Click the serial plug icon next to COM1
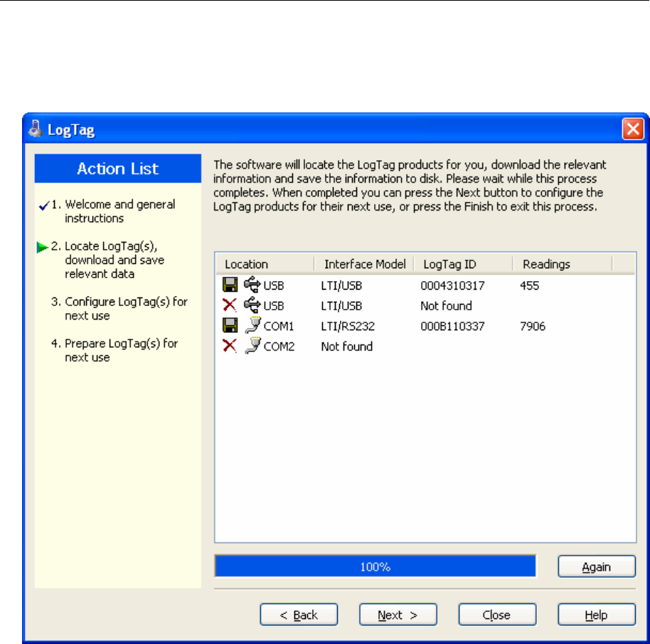650x644 pixels. 253,325
